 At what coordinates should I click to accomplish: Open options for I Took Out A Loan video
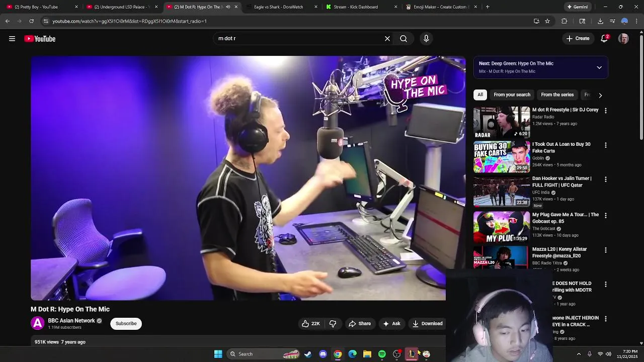606,145
